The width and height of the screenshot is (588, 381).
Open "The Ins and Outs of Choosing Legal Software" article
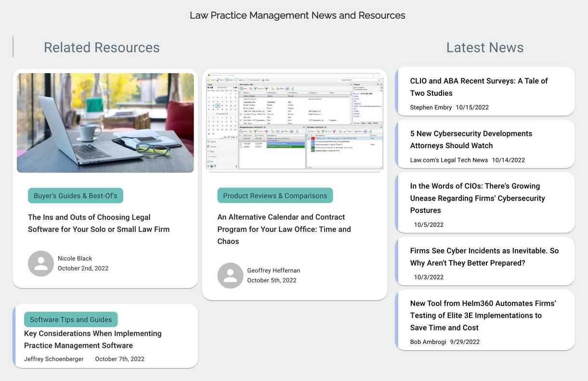click(99, 223)
